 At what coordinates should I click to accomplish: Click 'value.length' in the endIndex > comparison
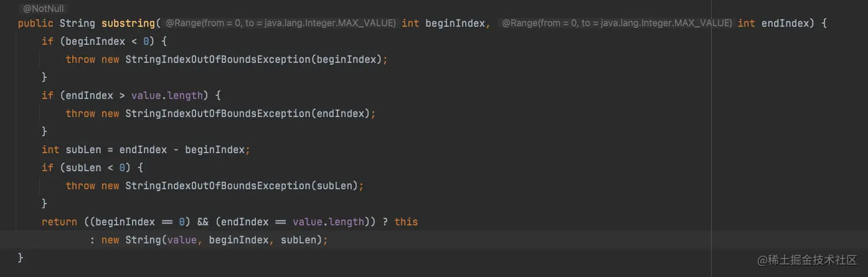pos(167,96)
